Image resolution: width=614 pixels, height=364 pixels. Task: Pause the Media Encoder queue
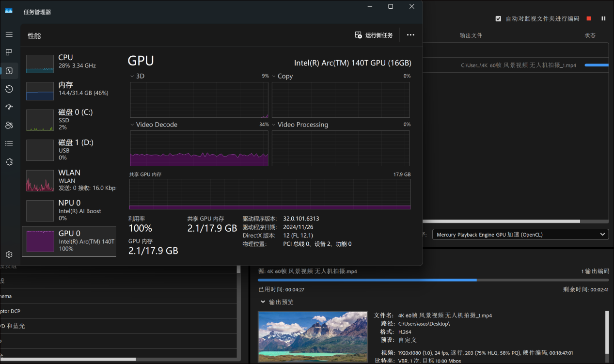click(x=603, y=18)
